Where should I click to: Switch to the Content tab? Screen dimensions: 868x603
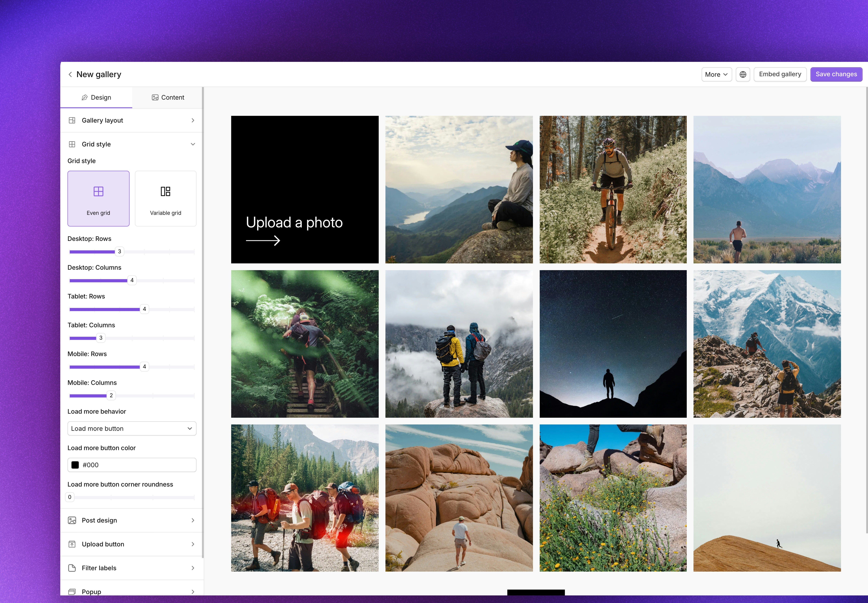point(168,97)
